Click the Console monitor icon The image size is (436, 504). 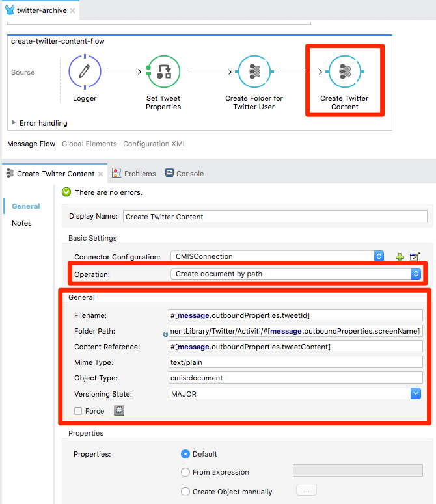(x=169, y=173)
